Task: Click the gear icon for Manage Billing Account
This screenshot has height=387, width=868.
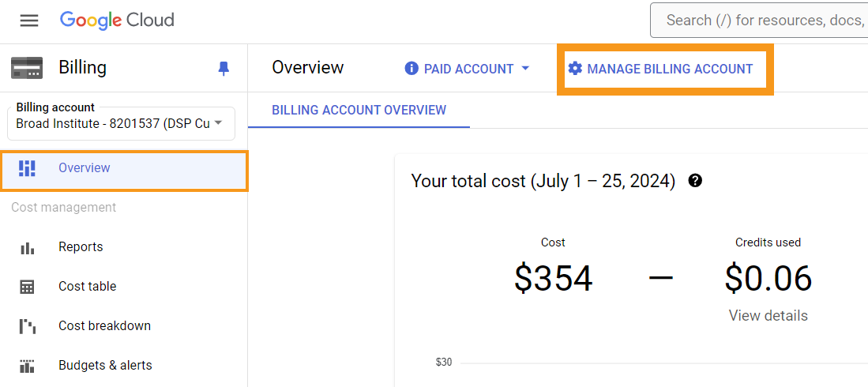Action: 576,69
